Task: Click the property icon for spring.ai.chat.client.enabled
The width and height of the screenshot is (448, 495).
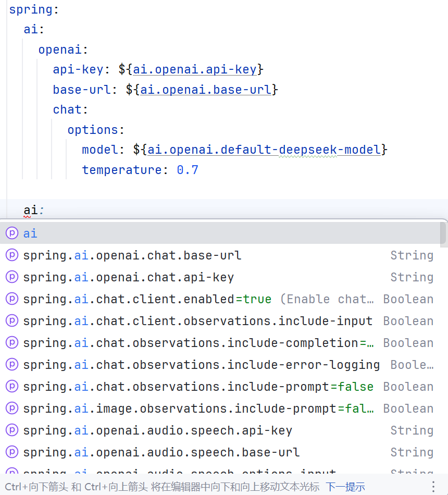Action: click(12, 299)
